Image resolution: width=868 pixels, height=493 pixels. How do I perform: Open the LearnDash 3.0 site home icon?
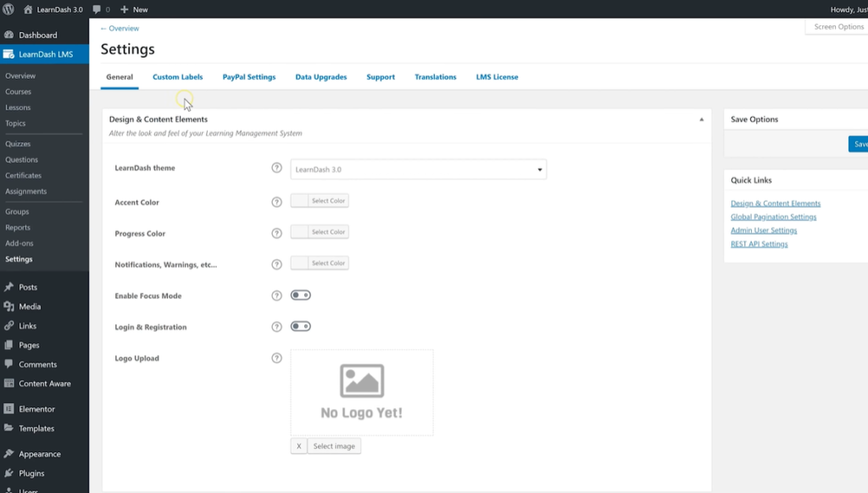click(28, 9)
